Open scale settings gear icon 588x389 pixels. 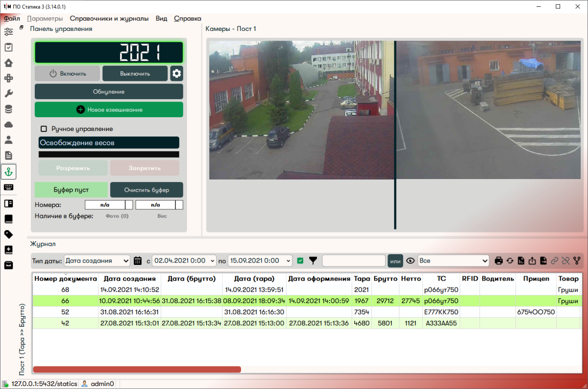(x=176, y=74)
